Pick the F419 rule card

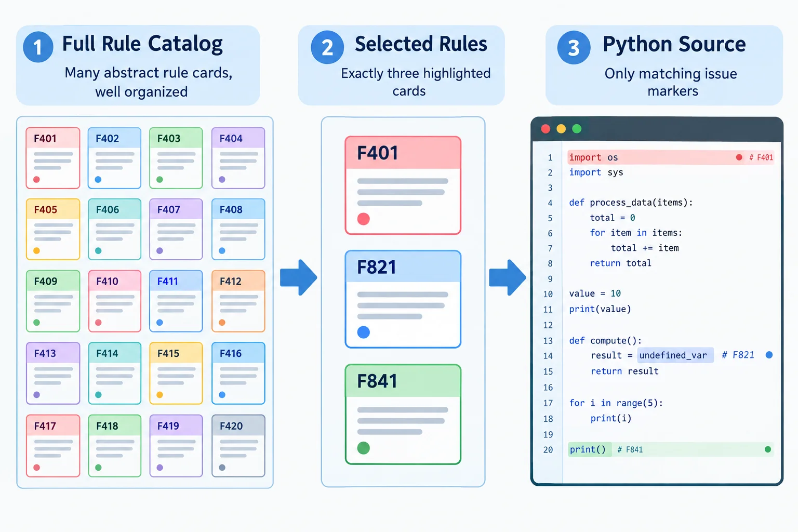176,446
